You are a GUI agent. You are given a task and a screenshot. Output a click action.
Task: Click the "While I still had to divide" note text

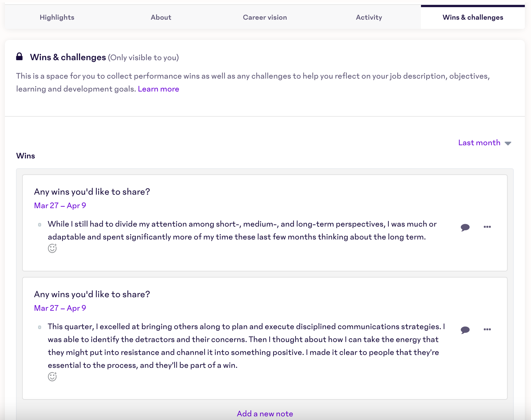242,231
